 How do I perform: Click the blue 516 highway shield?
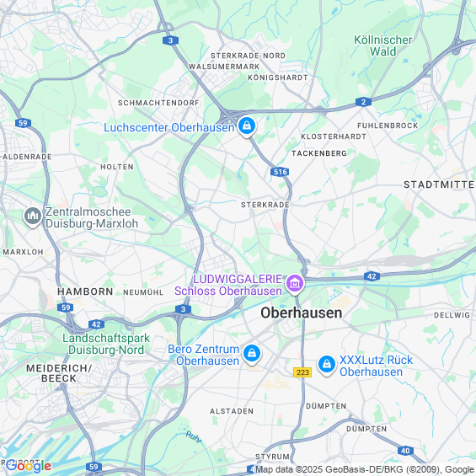[280, 172]
